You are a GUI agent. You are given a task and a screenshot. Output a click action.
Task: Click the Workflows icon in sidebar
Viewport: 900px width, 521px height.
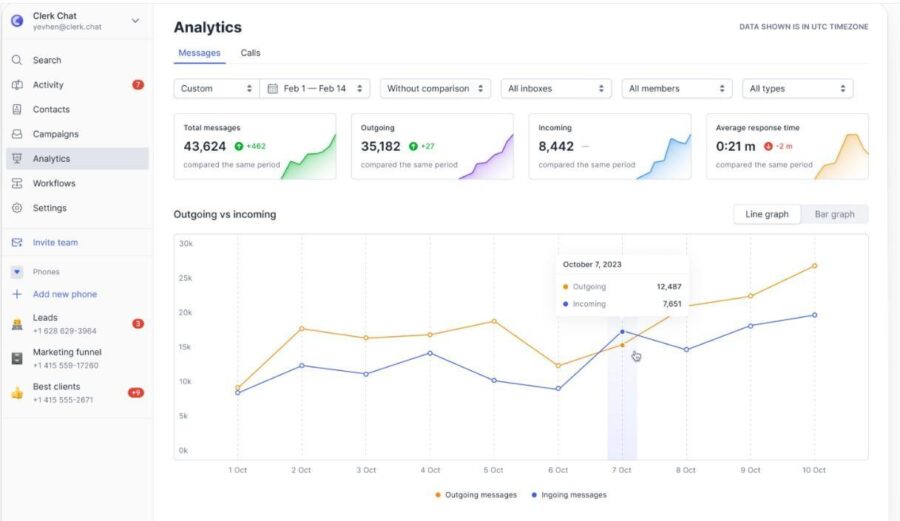(x=17, y=183)
